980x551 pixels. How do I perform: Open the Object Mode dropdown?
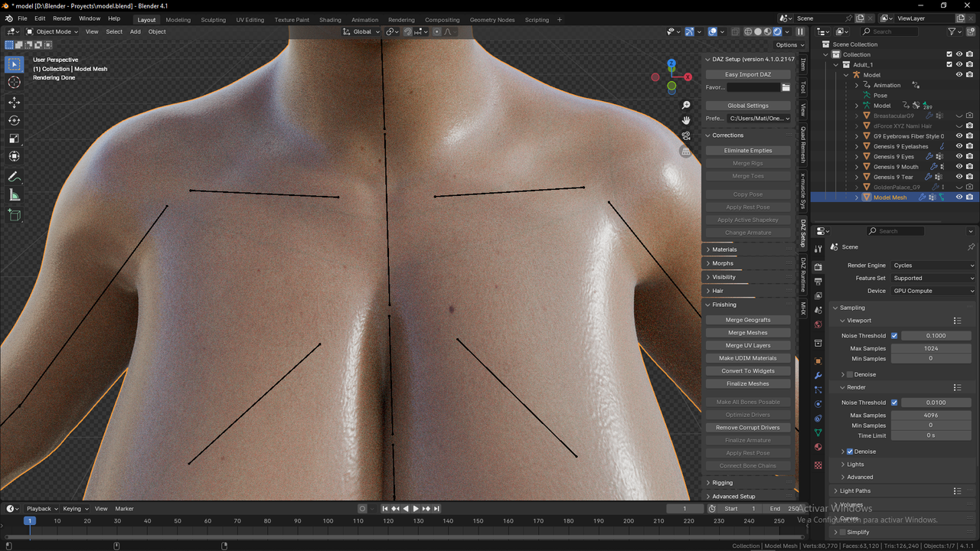pos(52,31)
